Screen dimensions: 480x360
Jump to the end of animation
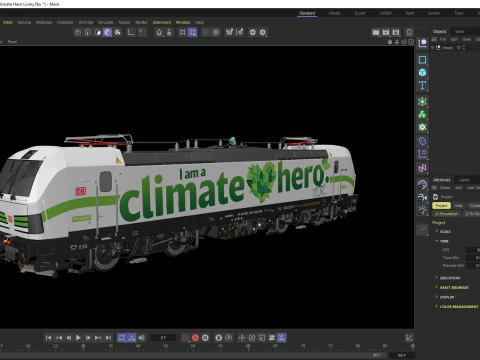(x=108, y=338)
